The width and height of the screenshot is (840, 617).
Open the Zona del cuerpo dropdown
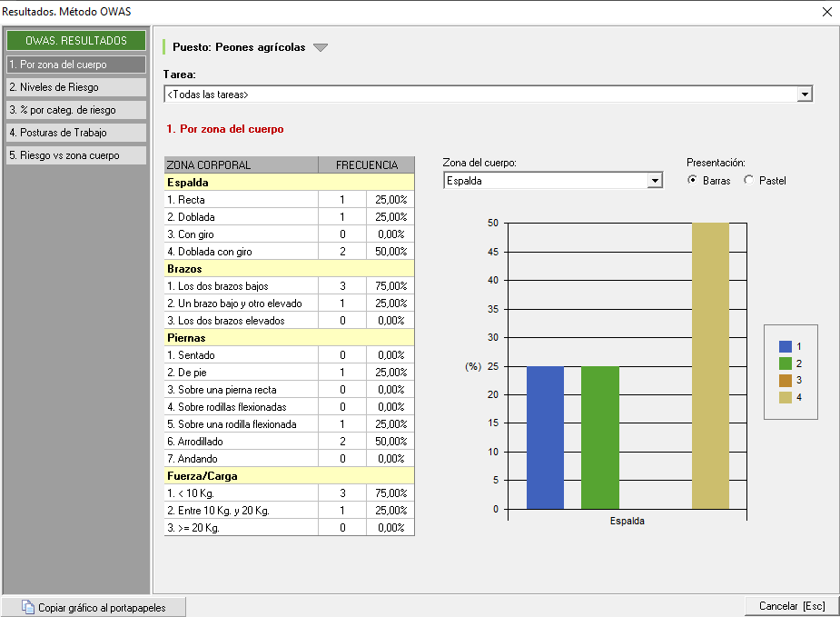click(655, 181)
